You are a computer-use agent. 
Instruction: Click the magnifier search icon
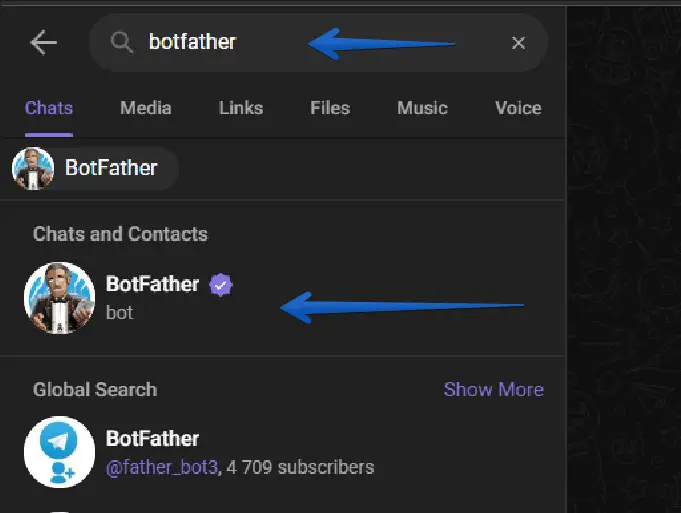click(122, 42)
